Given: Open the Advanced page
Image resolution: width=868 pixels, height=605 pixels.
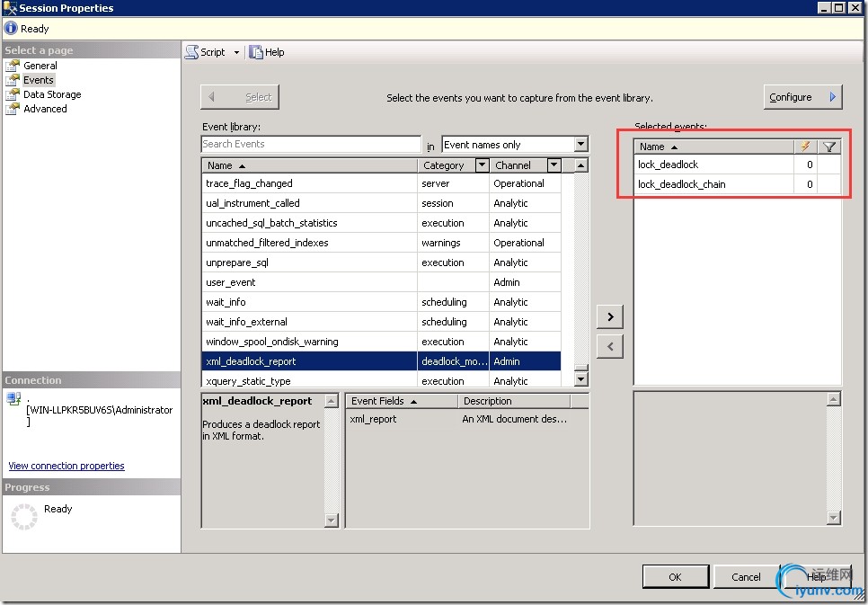Looking at the screenshot, I should [45, 109].
